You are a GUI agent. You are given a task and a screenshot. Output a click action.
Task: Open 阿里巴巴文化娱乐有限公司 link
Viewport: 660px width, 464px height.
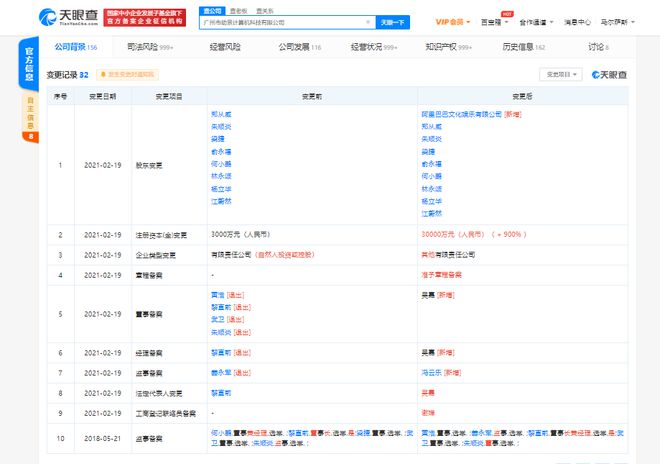tap(463, 115)
